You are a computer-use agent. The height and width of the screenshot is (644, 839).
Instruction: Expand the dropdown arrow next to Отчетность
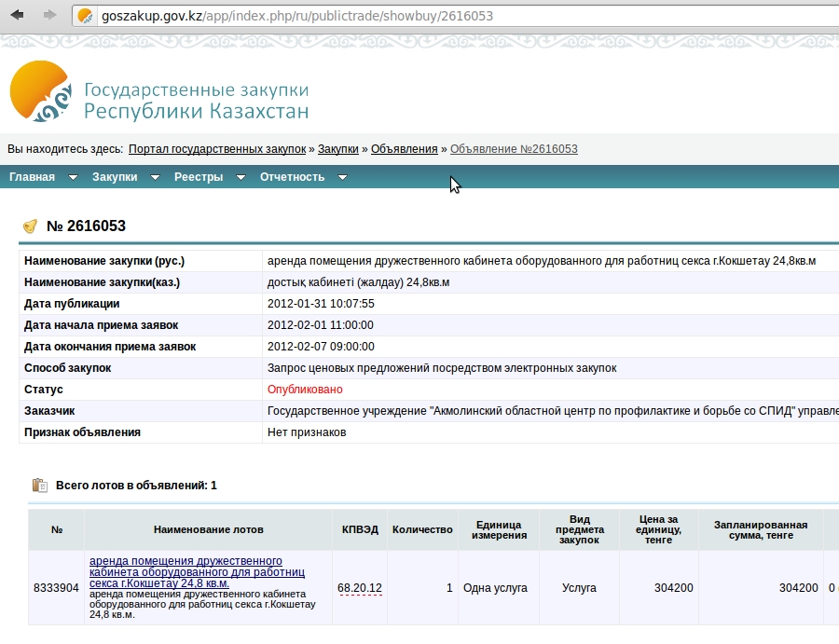(342, 178)
